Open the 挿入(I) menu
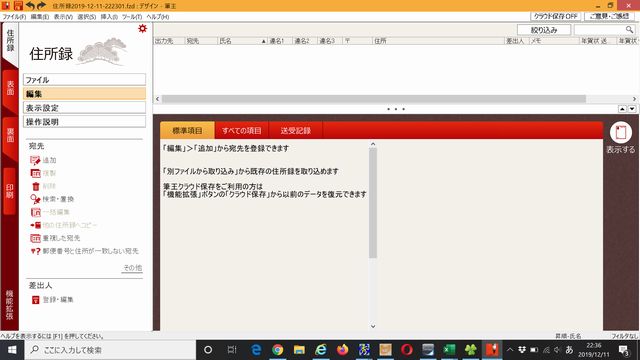This screenshot has width=640, height=360. pyautogui.click(x=109, y=17)
